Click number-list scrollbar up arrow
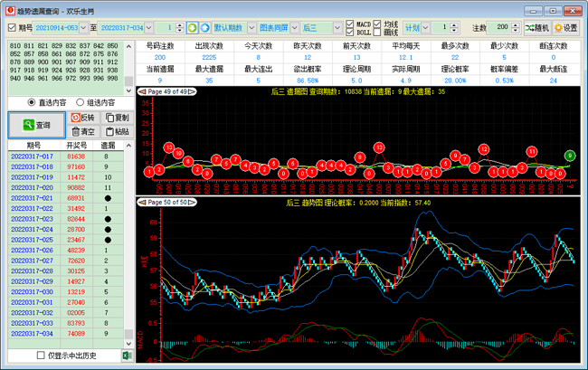The image size is (588, 370). tap(128, 46)
